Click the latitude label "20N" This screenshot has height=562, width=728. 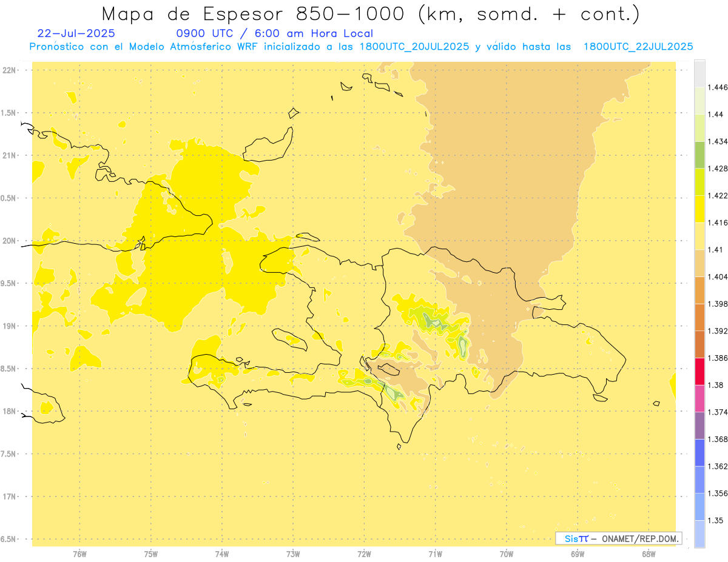[8, 241]
